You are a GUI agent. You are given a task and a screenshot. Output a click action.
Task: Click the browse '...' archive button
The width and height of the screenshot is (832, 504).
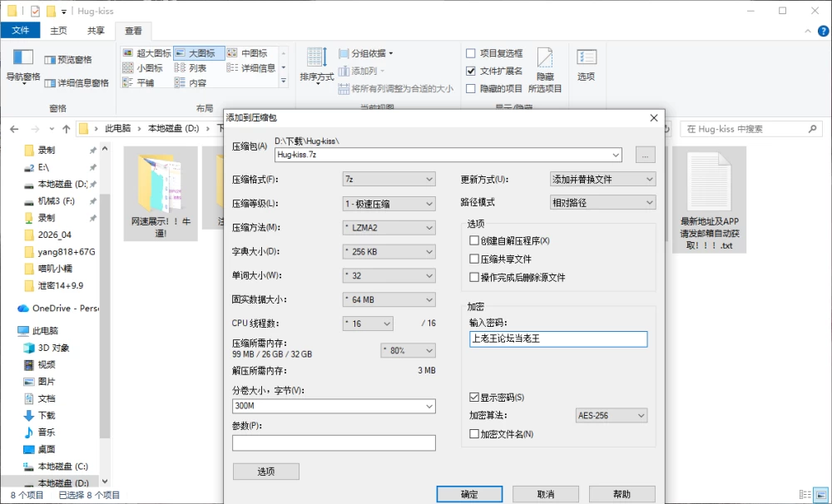tap(646, 155)
